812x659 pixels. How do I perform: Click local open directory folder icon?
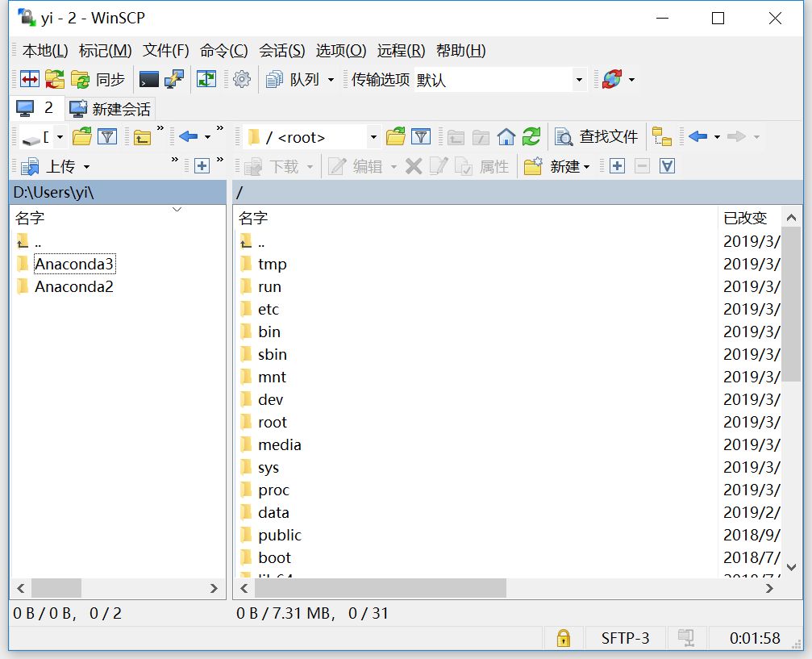81,137
